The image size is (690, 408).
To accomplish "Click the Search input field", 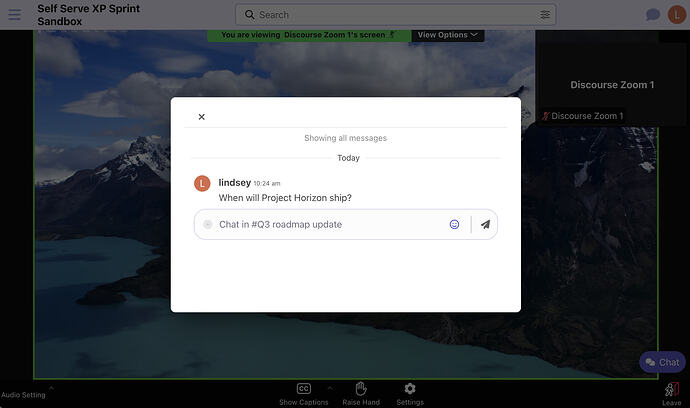I will pos(396,15).
